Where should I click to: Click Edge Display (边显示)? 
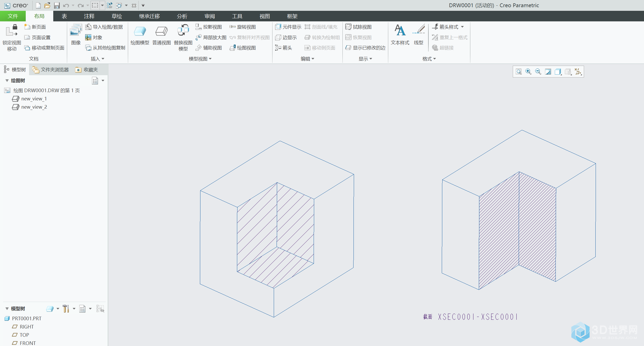pyautogui.click(x=286, y=37)
